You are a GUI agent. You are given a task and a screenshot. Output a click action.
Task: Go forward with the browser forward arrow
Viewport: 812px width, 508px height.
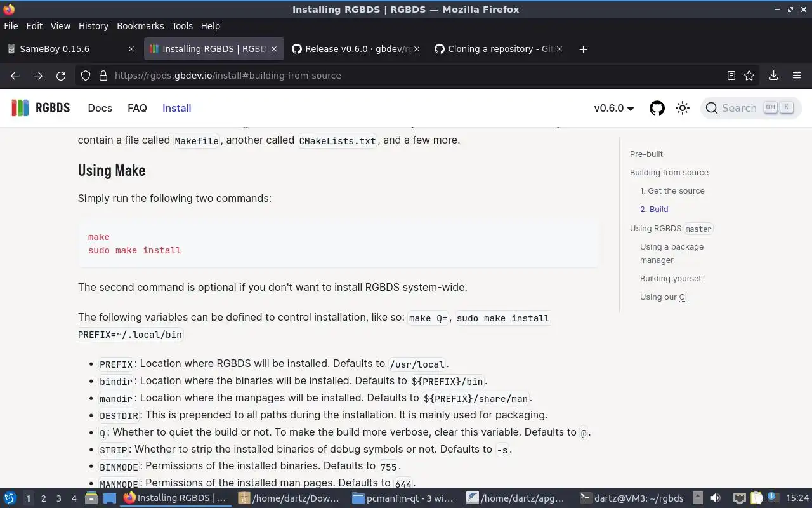tap(38, 76)
